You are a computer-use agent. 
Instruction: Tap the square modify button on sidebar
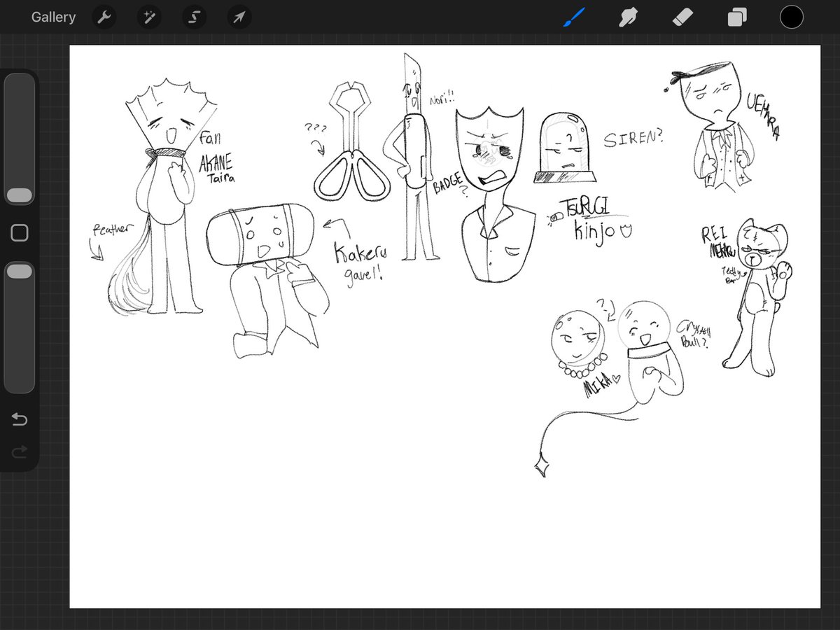click(20, 233)
